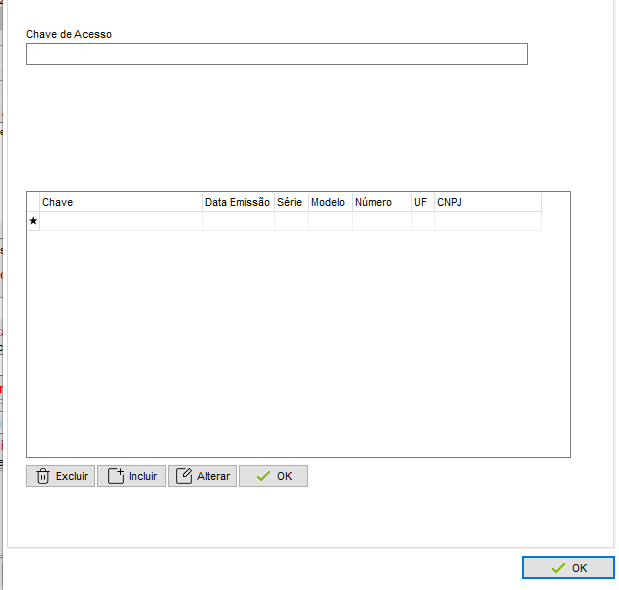Screen dimensions: 619x590
Task: Click the Data Emissão column header
Action: (238, 202)
